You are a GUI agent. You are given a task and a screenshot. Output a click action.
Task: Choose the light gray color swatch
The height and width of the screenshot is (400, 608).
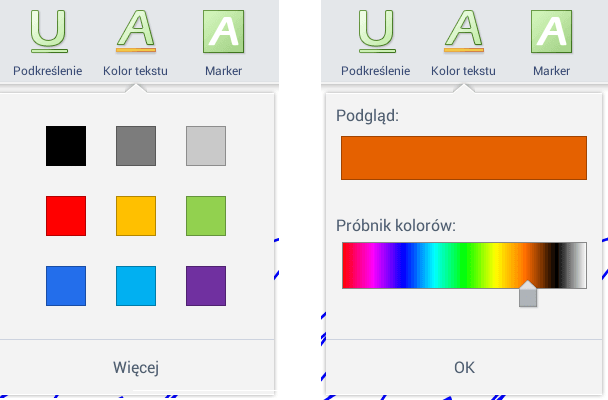pyautogui.click(x=206, y=146)
